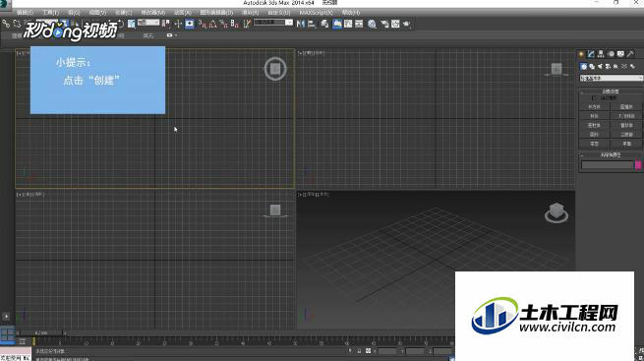The image size is (644, 361).
Task: Click the Render Production teapot icon
Action: (406, 24)
